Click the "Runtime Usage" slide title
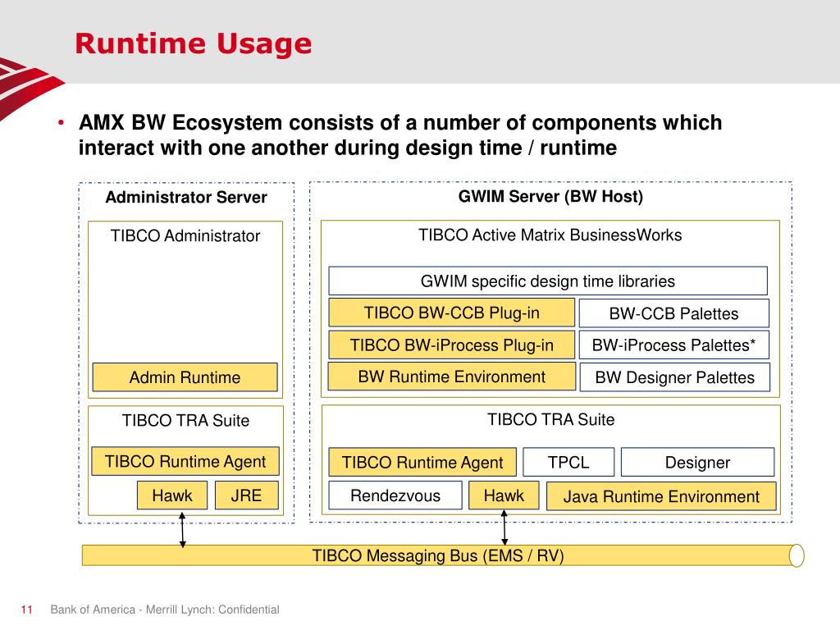The width and height of the screenshot is (840, 630). point(193,44)
